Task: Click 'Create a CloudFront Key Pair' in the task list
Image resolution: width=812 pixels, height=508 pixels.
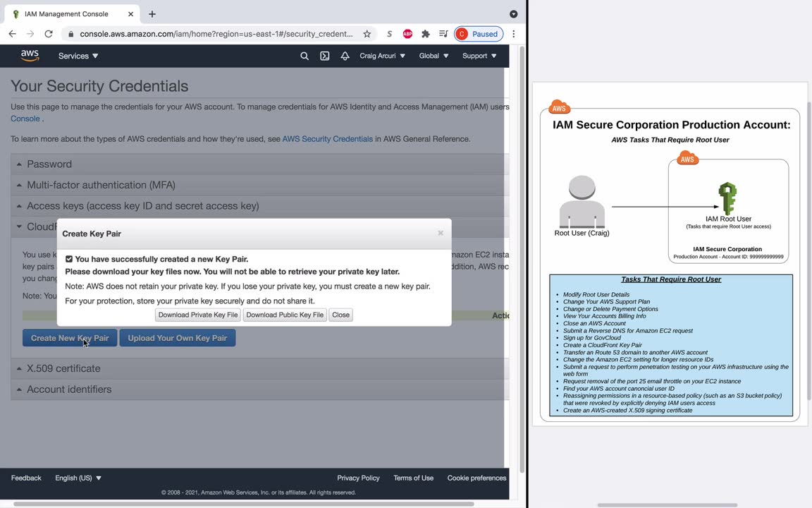Action: pyautogui.click(x=602, y=345)
